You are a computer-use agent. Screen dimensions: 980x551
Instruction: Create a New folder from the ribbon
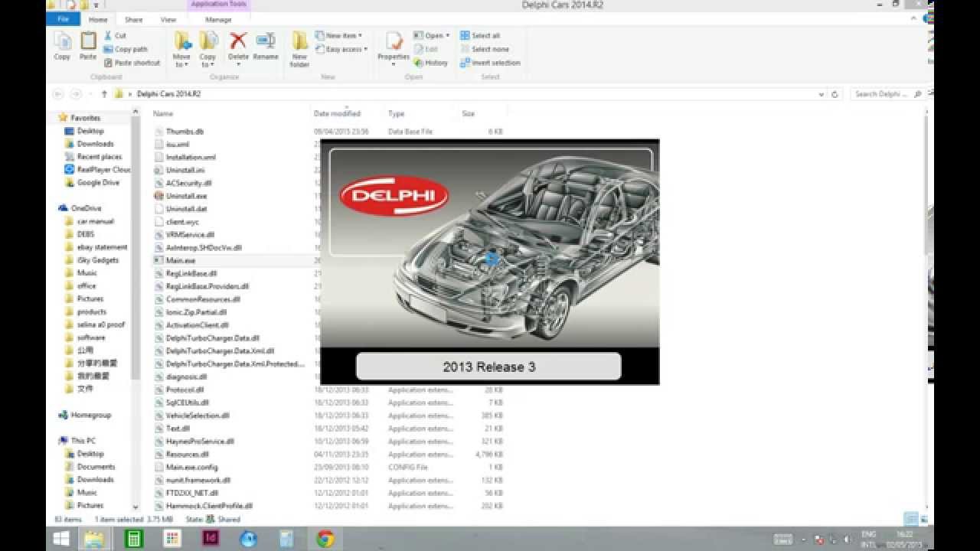click(299, 50)
